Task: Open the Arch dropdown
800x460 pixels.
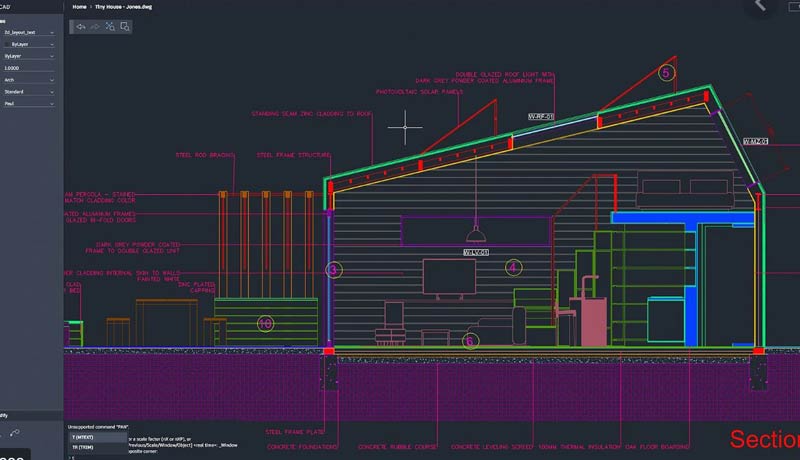Action: click(28, 80)
